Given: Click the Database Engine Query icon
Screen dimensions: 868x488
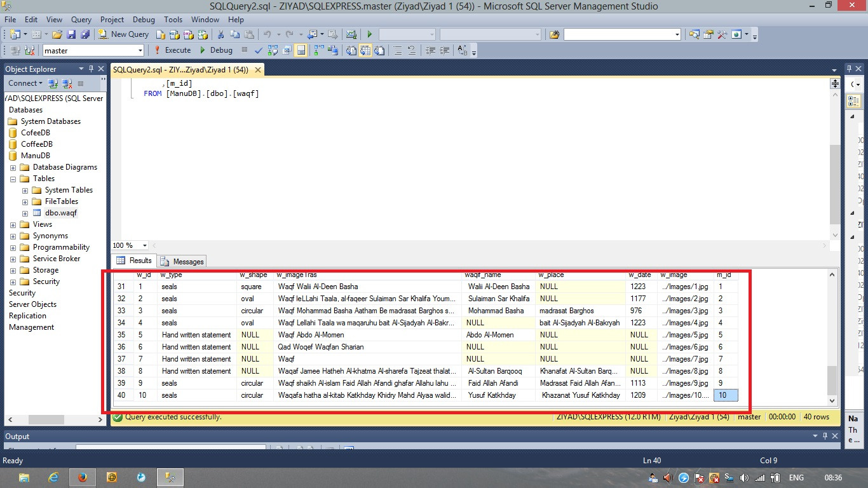Looking at the screenshot, I should pyautogui.click(x=161, y=34).
